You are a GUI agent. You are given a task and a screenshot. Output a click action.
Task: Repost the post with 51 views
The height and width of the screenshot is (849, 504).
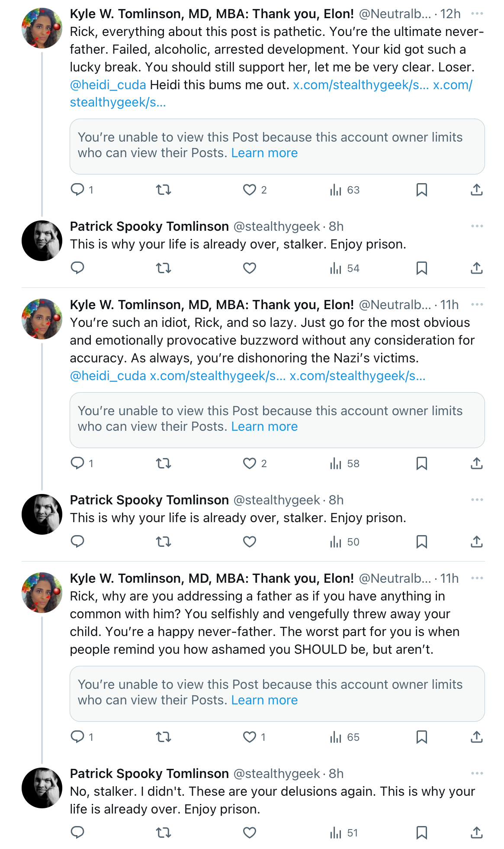[x=164, y=832]
